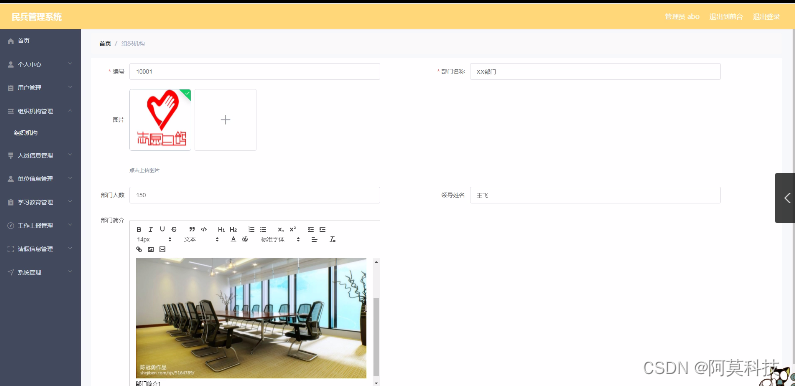Screen dimensions: 795x386
Task: Open the side panel arrow tab at right edge
Action: tap(785, 198)
